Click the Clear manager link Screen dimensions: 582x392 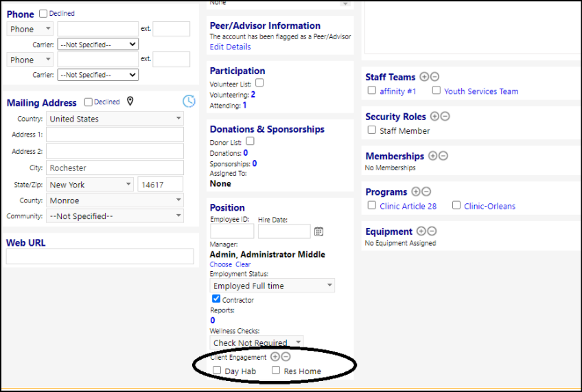[x=243, y=264]
